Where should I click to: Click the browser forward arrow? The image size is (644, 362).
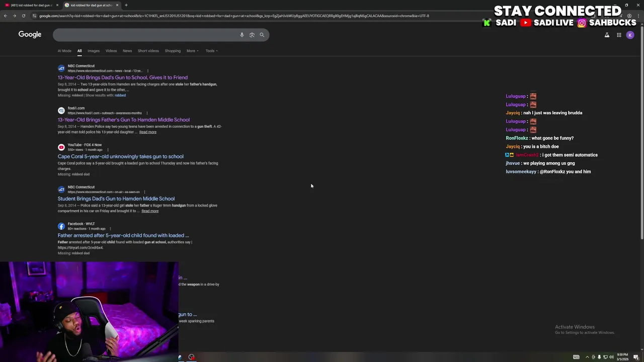click(x=14, y=16)
